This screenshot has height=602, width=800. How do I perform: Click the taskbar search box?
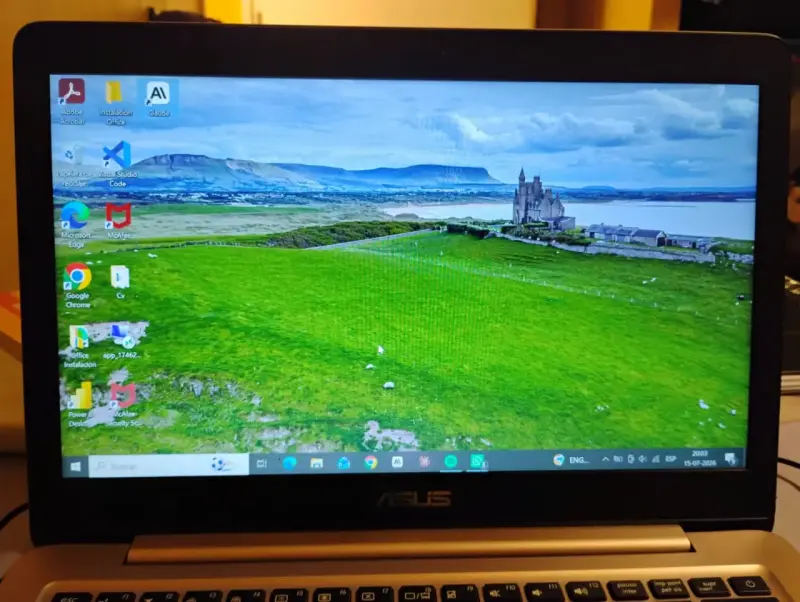point(168,465)
